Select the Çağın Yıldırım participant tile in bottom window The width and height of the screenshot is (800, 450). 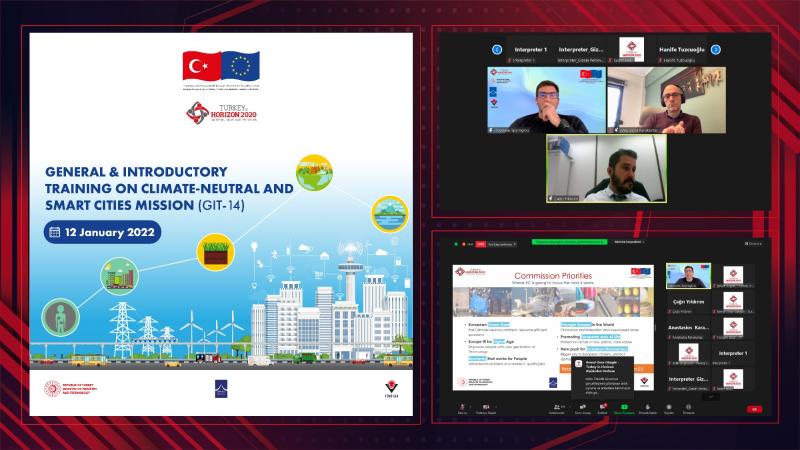point(688,304)
